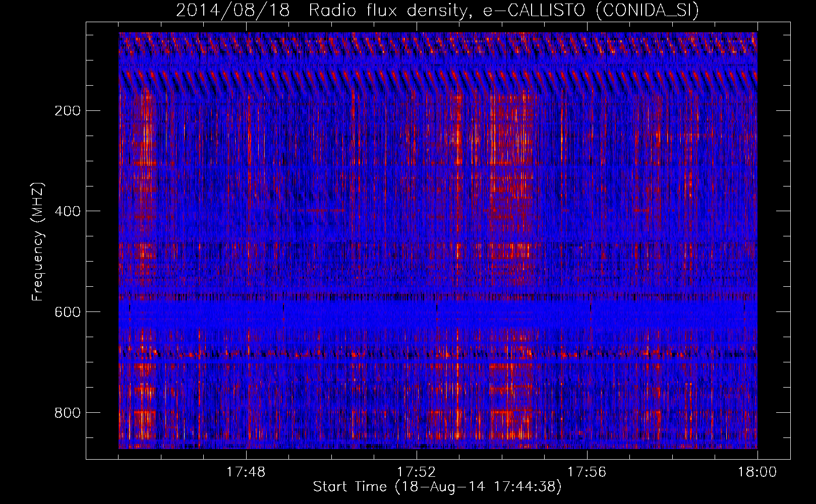Click the 400 frequency tick label
Viewport: 816px width, 504px height.
click(67, 211)
